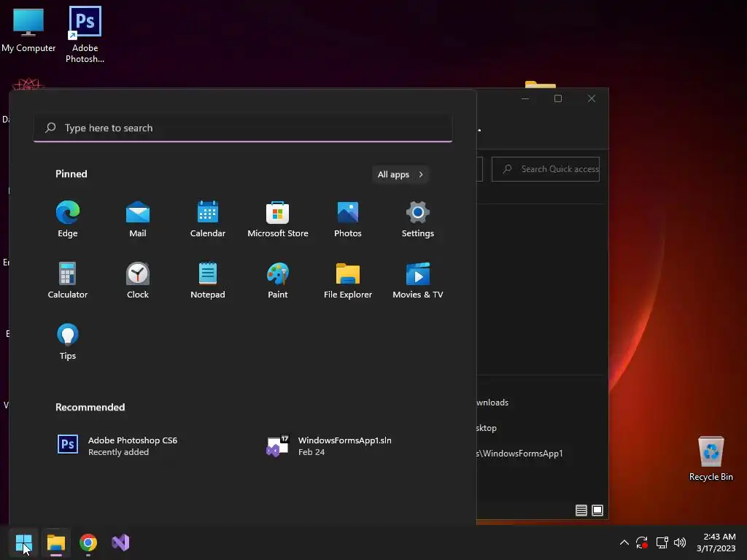The image size is (747, 560).
Task: Open File Explorer from the taskbar
Action: [56, 542]
